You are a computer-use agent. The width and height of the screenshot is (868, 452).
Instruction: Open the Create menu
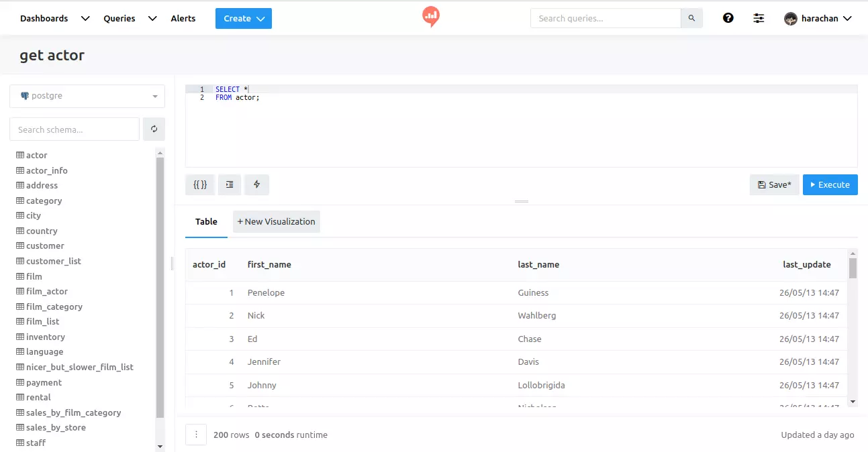pos(243,18)
